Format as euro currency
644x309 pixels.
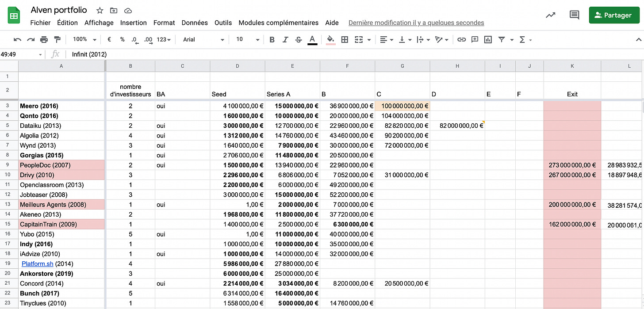pyautogui.click(x=109, y=39)
